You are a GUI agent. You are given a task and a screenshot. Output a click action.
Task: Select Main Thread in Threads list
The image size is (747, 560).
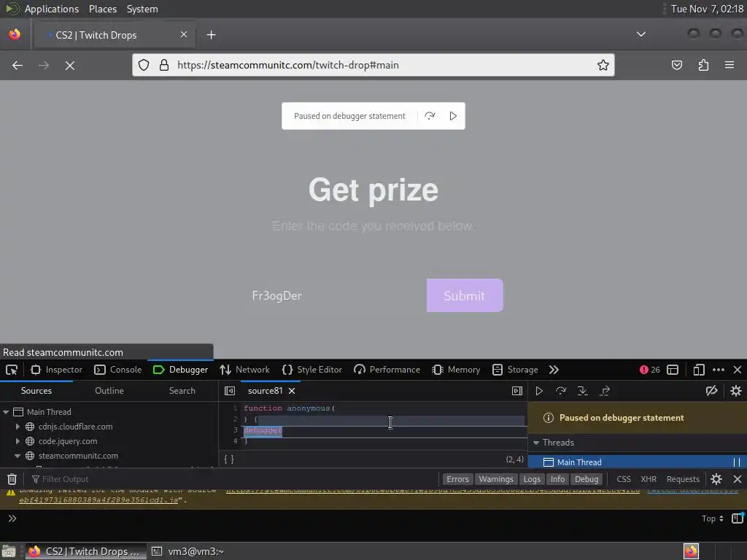pos(638,462)
